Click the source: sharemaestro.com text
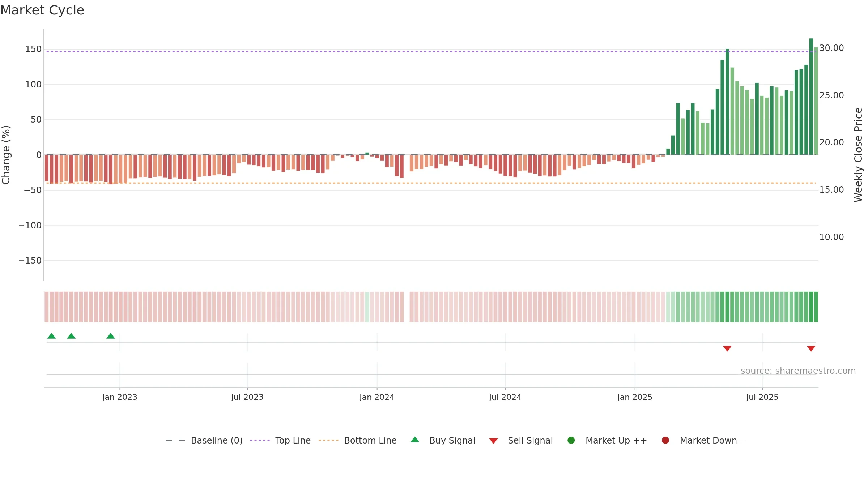The width and height of the screenshot is (868, 488). pos(798,371)
